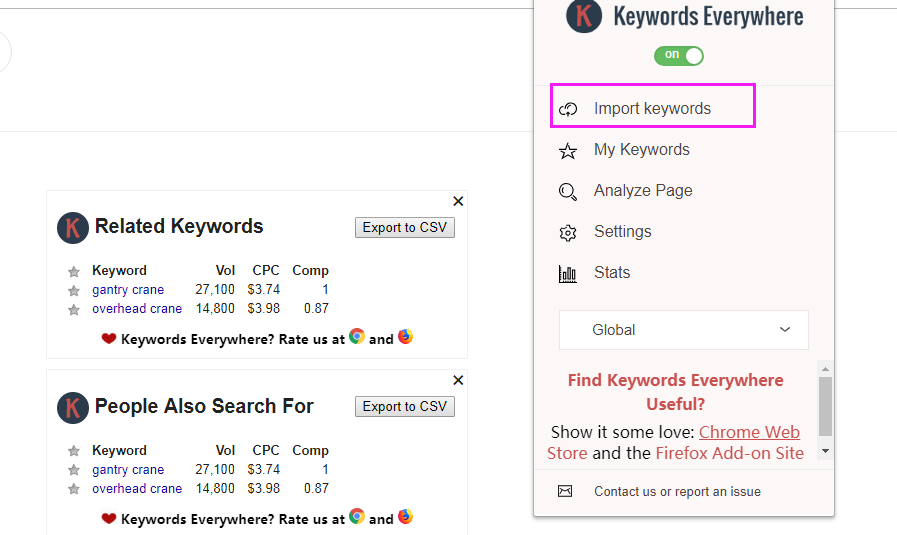The height and width of the screenshot is (535, 897).
Task: Close the People Also Search For widget
Action: (x=458, y=381)
